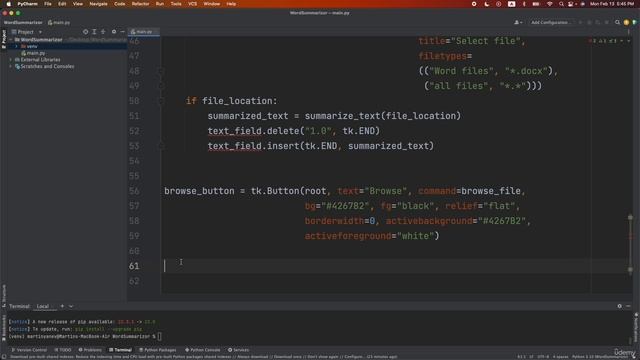Click the 'browse_button' text on line 56
The image size is (640, 360).
[x=199, y=191]
